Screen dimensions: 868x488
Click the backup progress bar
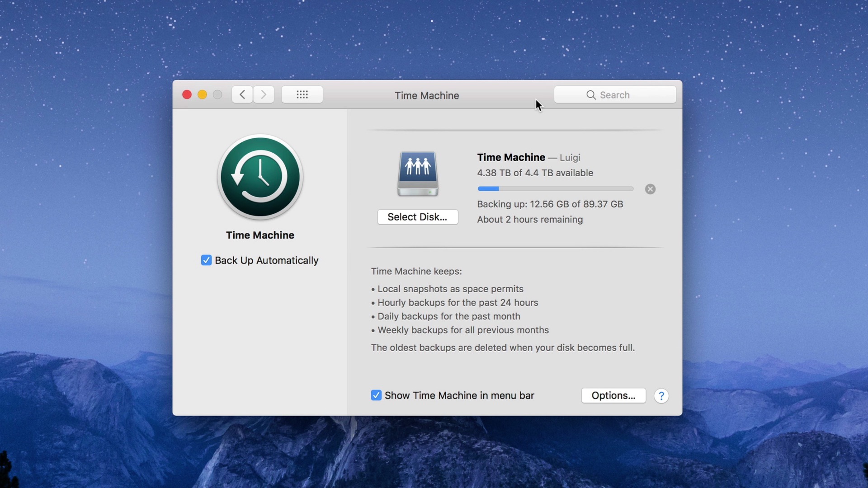click(x=555, y=189)
